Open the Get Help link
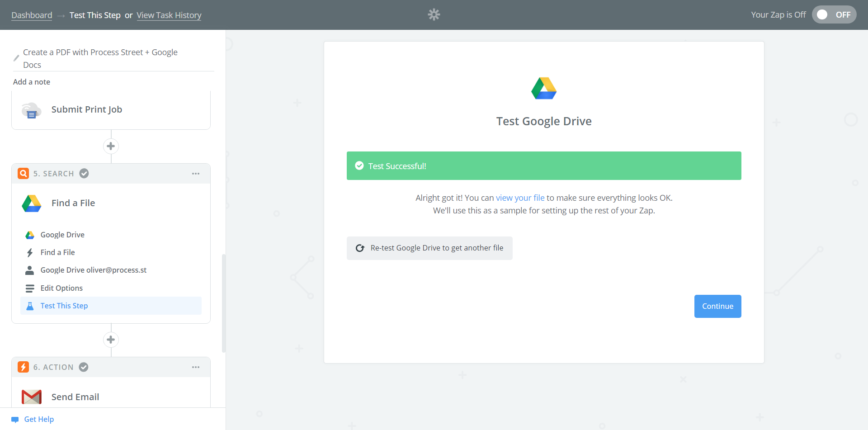This screenshot has width=868, height=430. pyautogui.click(x=39, y=420)
